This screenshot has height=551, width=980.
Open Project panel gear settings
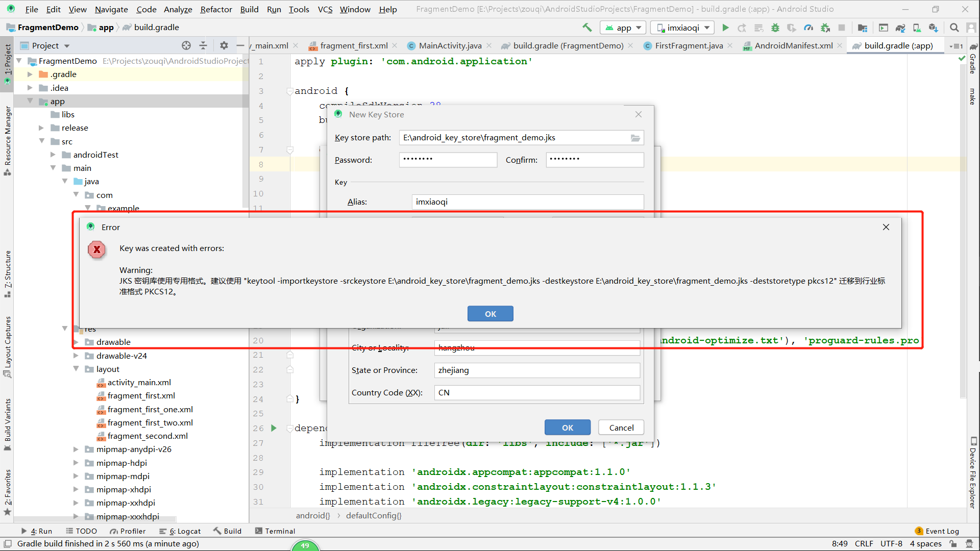pyautogui.click(x=224, y=45)
